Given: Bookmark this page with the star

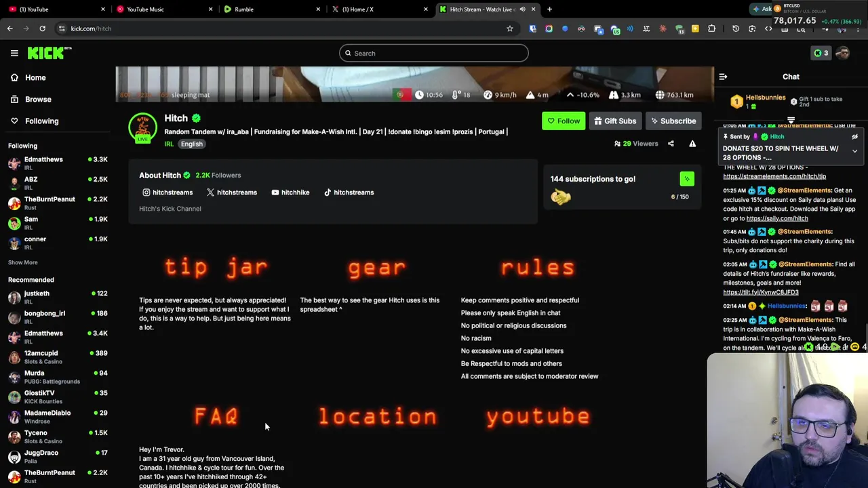Looking at the screenshot, I should 509,28.
